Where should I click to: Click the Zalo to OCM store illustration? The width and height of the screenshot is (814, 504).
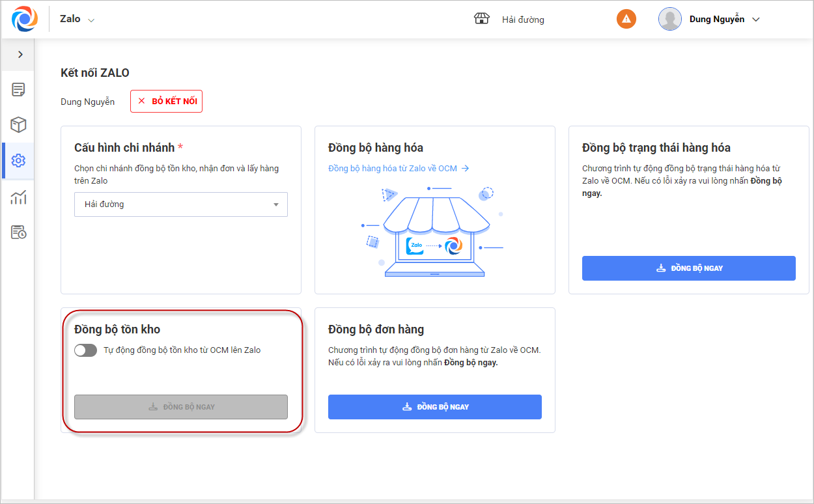coord(434,231)
